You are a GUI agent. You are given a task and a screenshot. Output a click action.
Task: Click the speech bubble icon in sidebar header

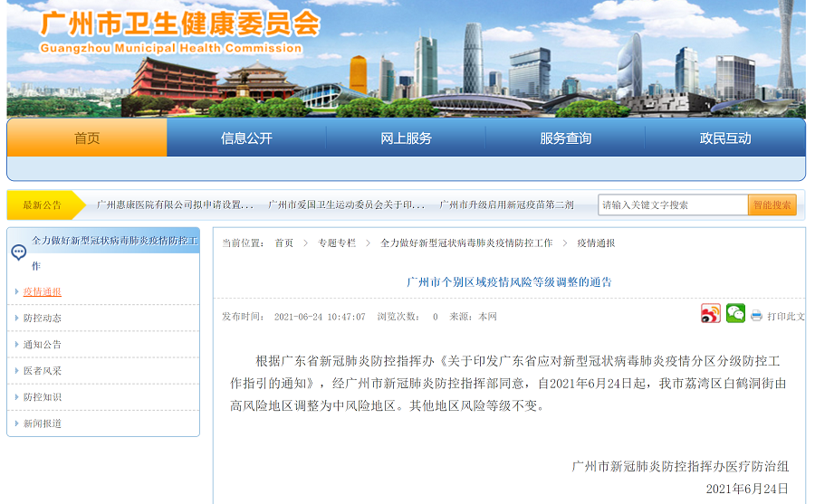[18, 252]
